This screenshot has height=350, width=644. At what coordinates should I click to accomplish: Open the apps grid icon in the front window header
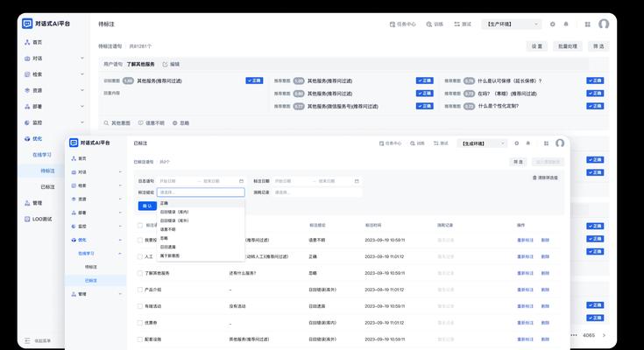click(546, 143)
